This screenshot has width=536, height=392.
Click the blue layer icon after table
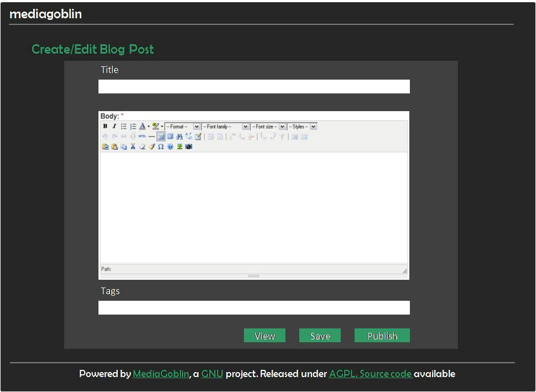(x=170, y=137)
